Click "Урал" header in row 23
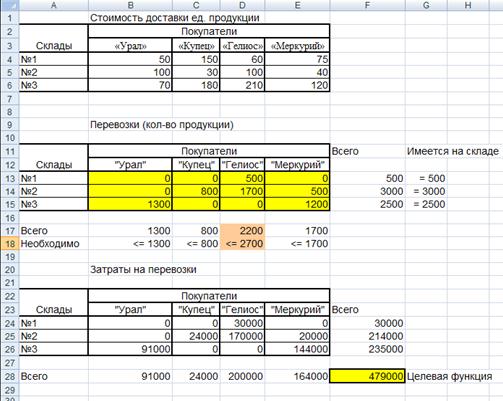Screen dimensions: 503x401 (130, 310)
